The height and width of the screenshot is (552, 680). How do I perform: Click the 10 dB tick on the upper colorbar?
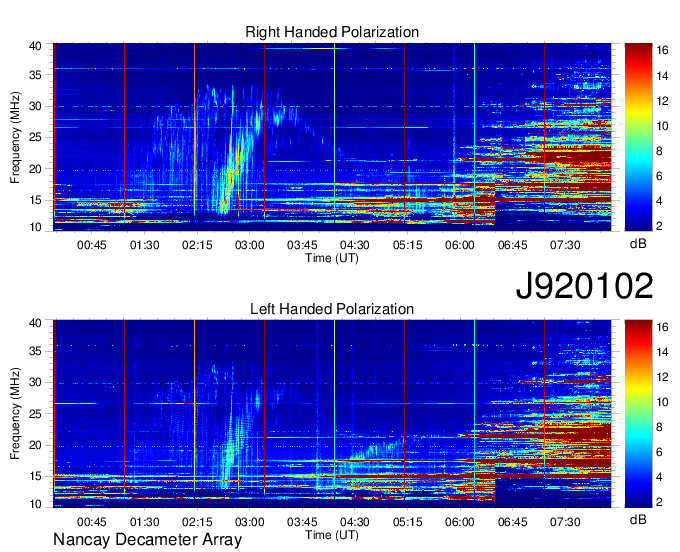pos(662,126)
